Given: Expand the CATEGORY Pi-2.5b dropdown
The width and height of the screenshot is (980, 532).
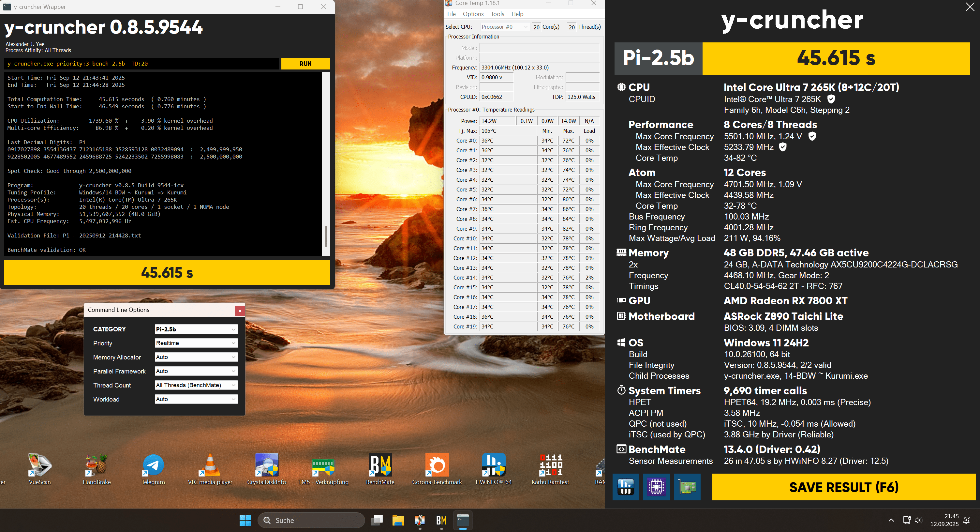Looking at the screenshot, I should (x=196, y=329).
